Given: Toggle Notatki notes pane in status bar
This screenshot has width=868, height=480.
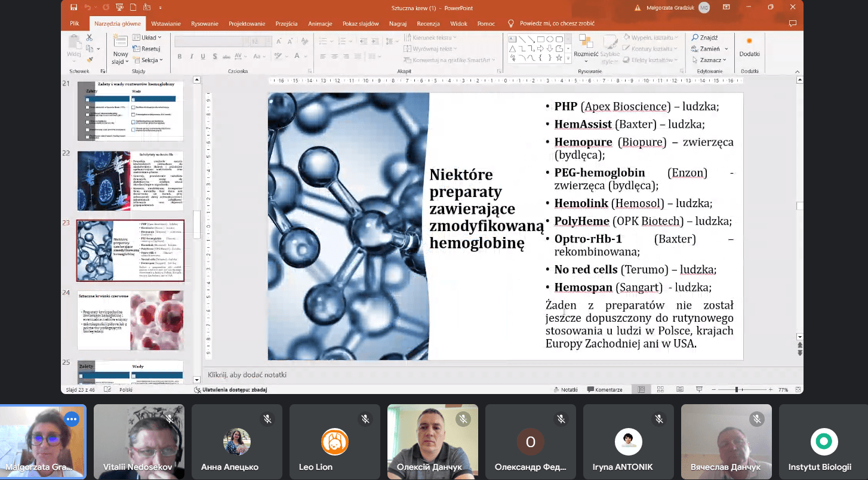Looking at the screenshot, I should pos(565,389).
